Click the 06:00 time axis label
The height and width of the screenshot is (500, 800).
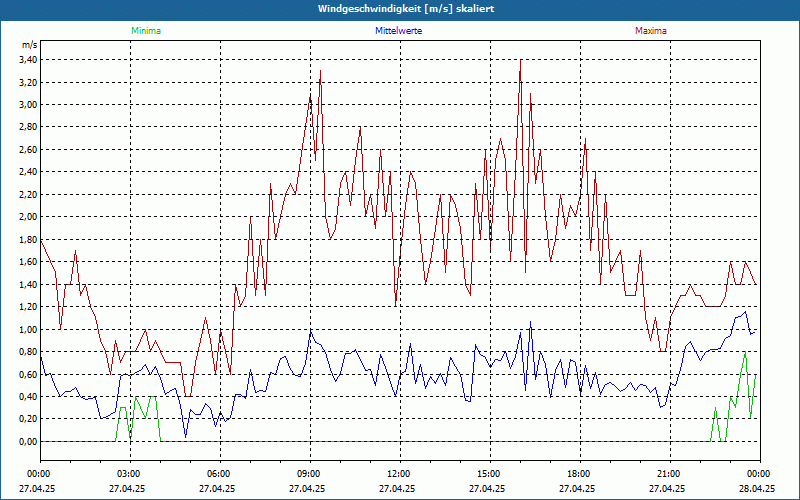tap(220, 474)
